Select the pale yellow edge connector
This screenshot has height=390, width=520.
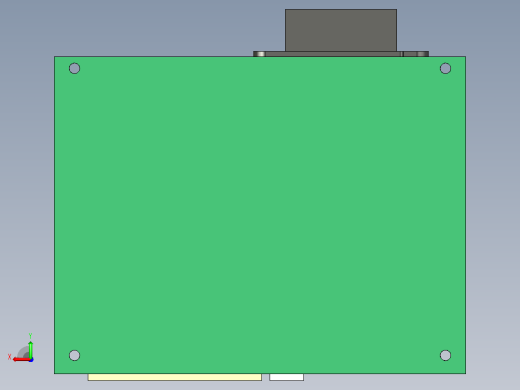[x=175, y=377]
